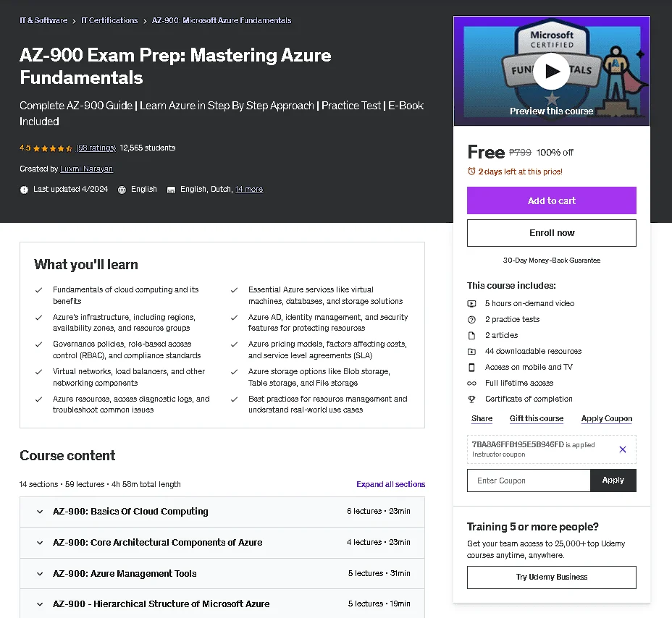
Task: Click checkmark beside Azure storage options
Action: point(234,372)
